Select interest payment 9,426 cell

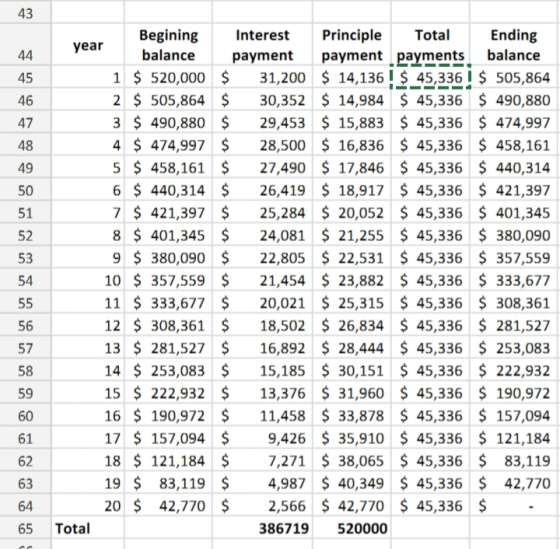262,438
